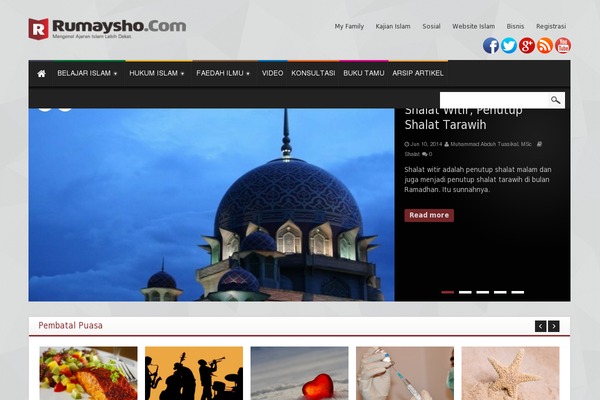The width and height of the screenshot is (600, 400).
Task: Open the Bisnis top link
Action: coord(515,26)
